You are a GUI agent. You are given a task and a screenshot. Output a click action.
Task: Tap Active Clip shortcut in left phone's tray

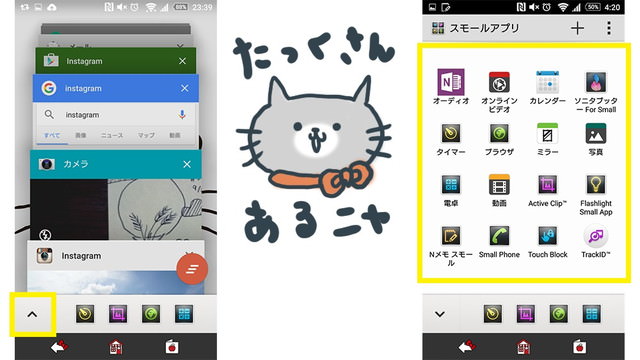(118, 314)
